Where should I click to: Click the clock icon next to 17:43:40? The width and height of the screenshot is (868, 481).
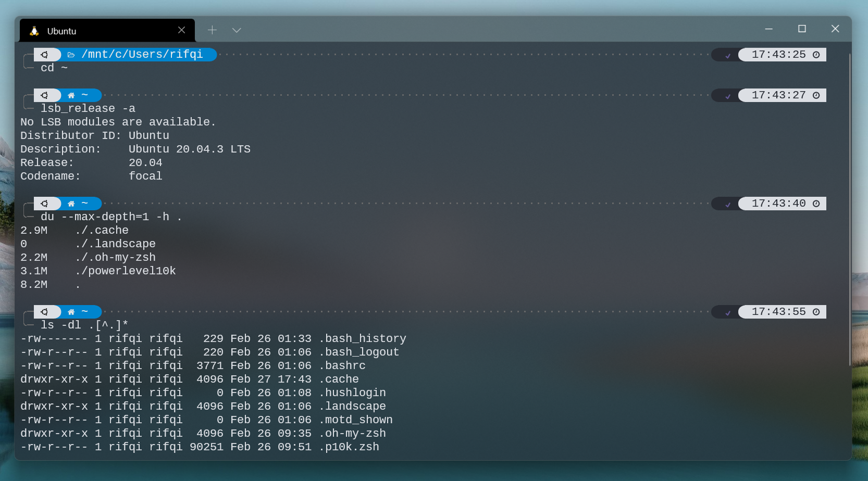(x=816, y=204)
